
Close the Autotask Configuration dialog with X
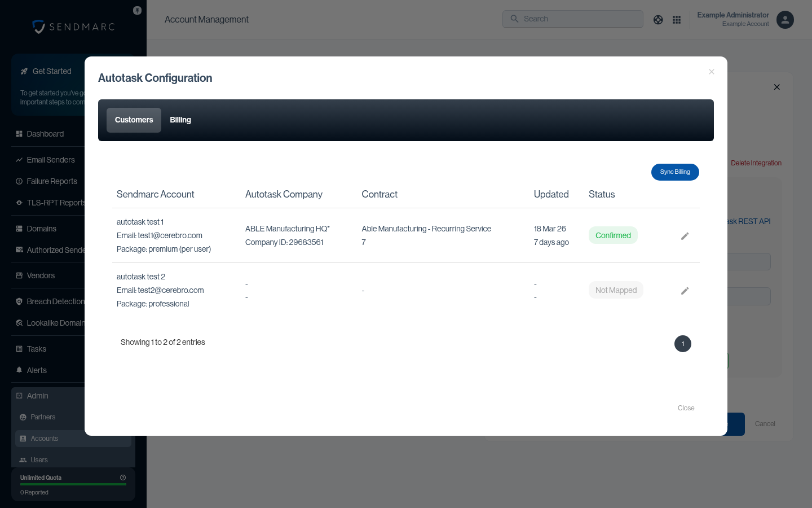[x=711, y=72]
